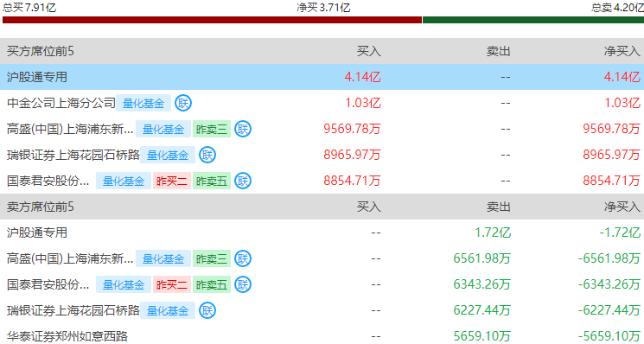Select the net value -5659.10万

click(609, 336)
